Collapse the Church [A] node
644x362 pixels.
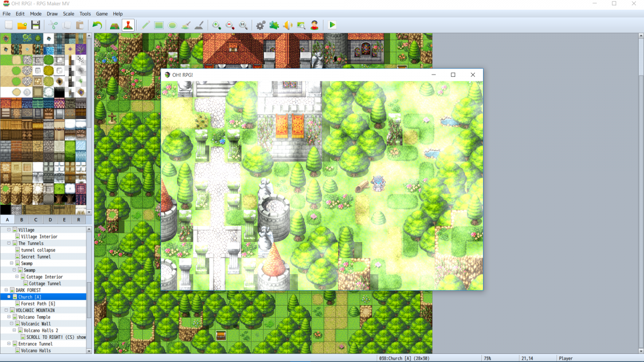[x=9, y=297]
